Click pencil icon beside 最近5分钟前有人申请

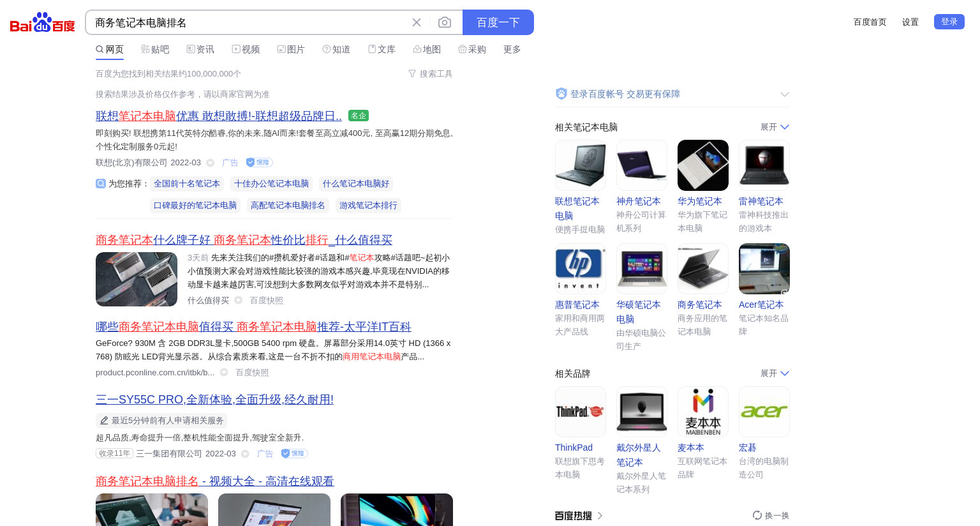pyautogui.click(x=104, y=421)
